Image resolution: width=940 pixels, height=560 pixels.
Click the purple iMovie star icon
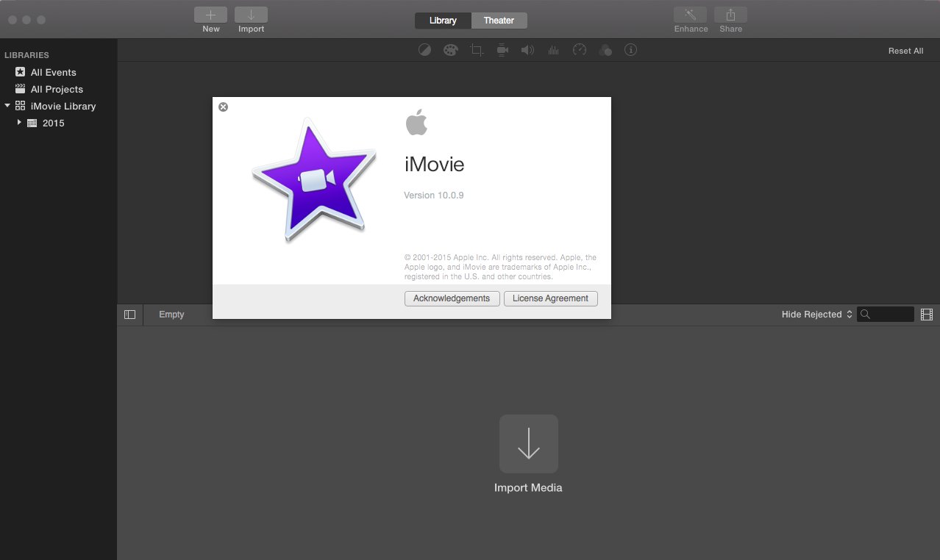click(314, 179)
